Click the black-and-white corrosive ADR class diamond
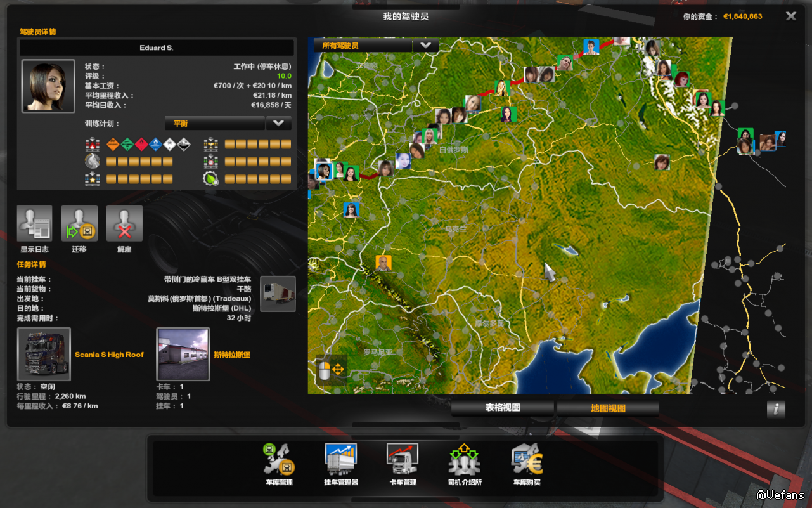The width and height of the screenshot is (812, 508). [x=183, y=145]
